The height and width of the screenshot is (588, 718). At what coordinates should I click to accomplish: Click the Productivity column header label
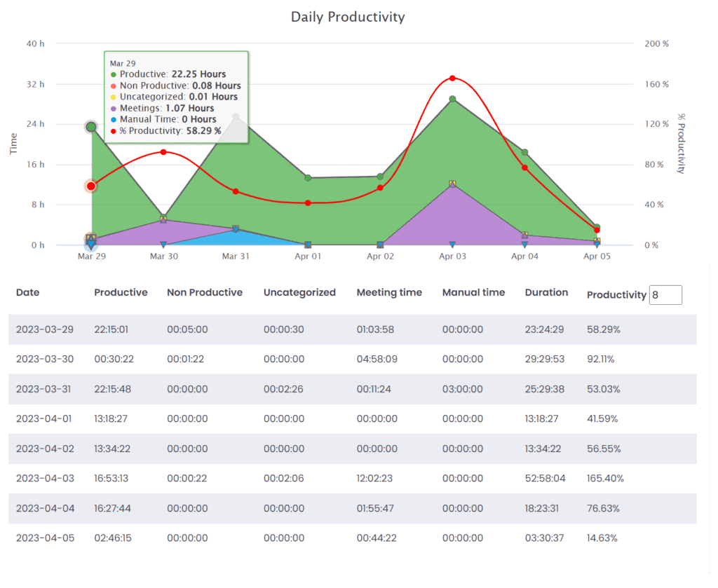(616, 295)
